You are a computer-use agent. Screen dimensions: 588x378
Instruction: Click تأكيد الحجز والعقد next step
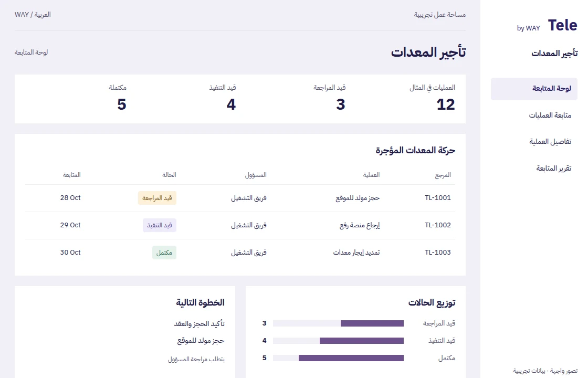pos(199,323)
